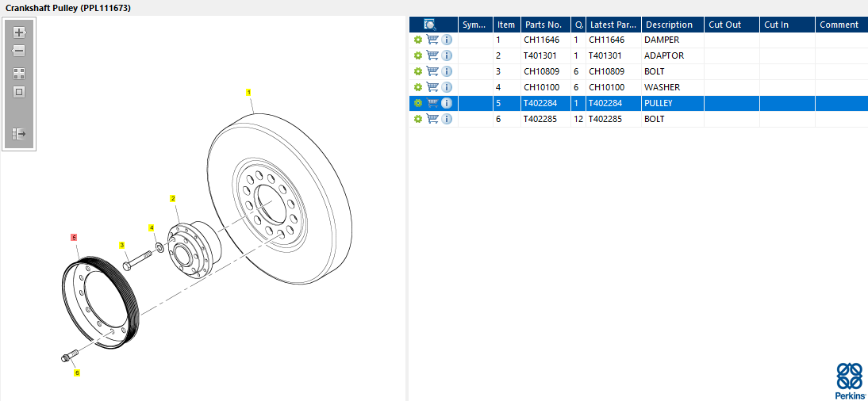Image resolution: width=868 pixels, height=401 pixels.
Task: Click the Crankshaft Pulley (PPL111673) title
Action: pyautogui.click(x=68, y=8)
